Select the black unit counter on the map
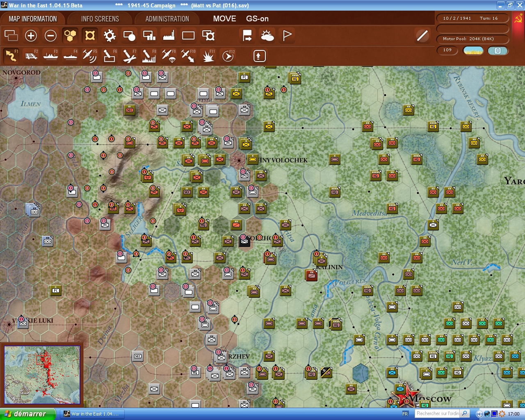The width and height of the screenshot is (525, 420). point(245,242)
